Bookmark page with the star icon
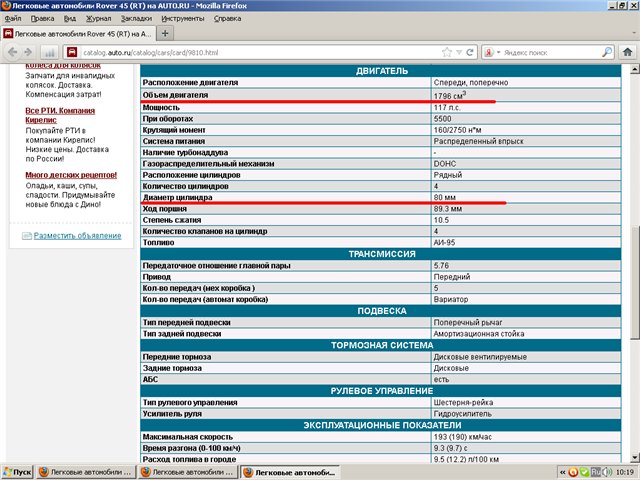Viewport: 640px width, 480px height. [x=447, y=52]
